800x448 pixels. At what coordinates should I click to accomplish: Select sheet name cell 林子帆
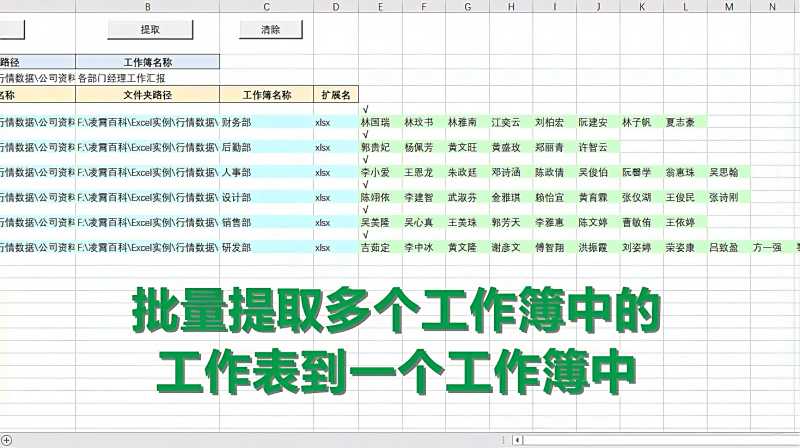click(636, 122)
